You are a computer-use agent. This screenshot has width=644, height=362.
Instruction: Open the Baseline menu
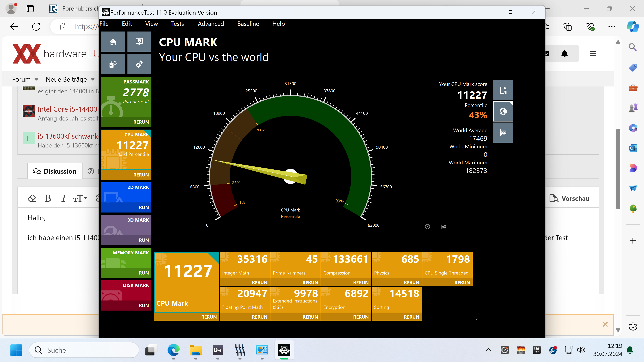pos(248,24)
